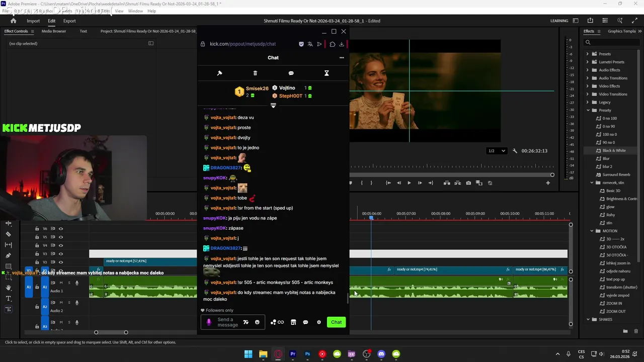
Task: Click the Program monitor zoom scroll bar
Action: (451, 175)
